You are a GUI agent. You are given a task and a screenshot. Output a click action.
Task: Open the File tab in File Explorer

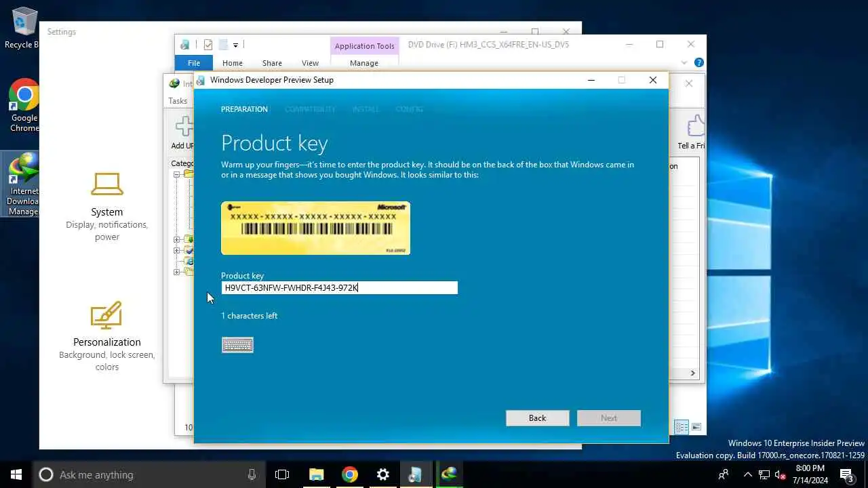point(194,63)
